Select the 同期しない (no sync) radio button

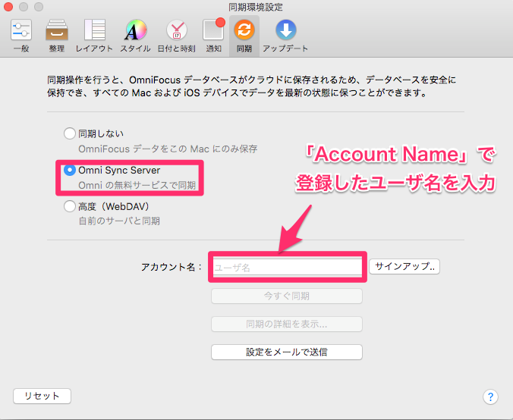tap(69, 133)
